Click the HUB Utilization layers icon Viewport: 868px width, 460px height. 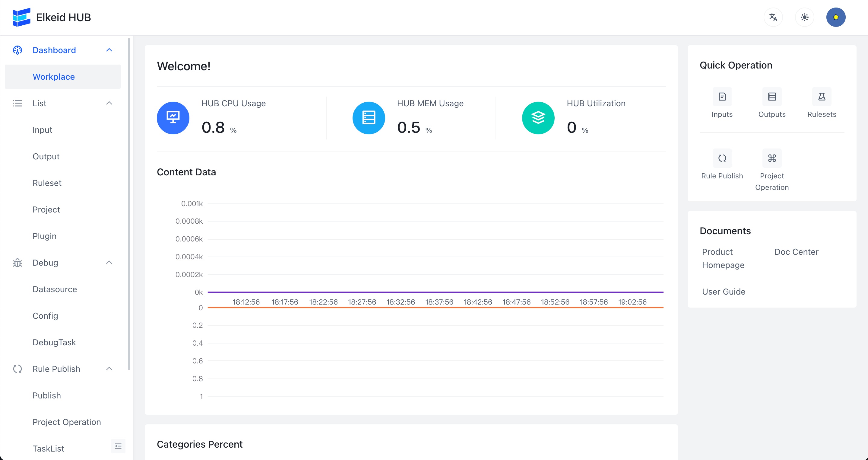pyautogui.click(x=538, y=118)
